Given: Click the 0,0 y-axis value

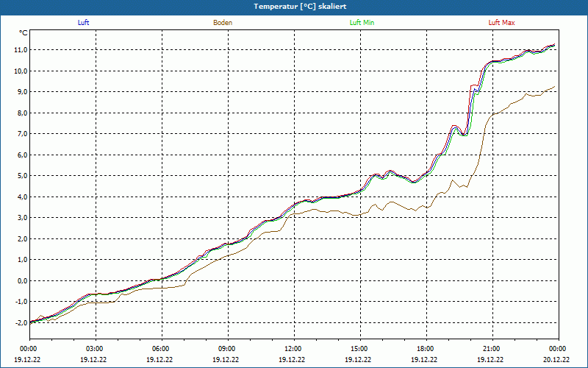Looking at the screenshot, I should point(22,281).
